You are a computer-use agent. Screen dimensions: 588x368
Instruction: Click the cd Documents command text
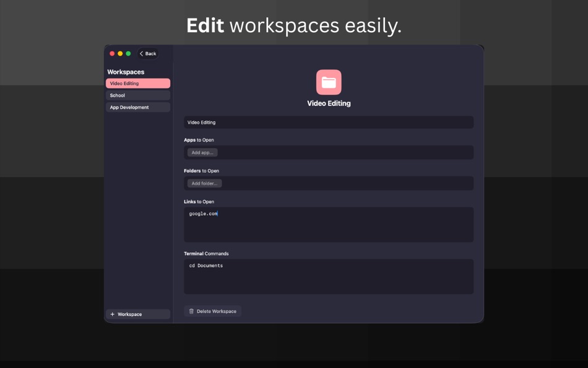coord(205,265)
